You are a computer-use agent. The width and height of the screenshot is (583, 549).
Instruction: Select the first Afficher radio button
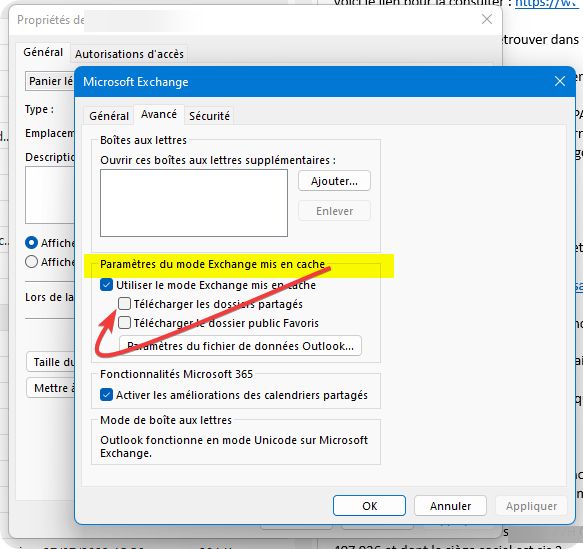[32, 243]
